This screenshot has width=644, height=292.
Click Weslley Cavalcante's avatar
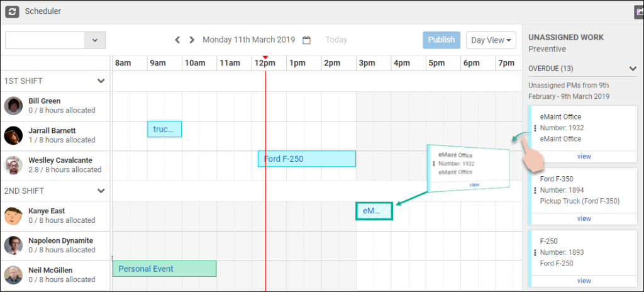pos(13,165)
